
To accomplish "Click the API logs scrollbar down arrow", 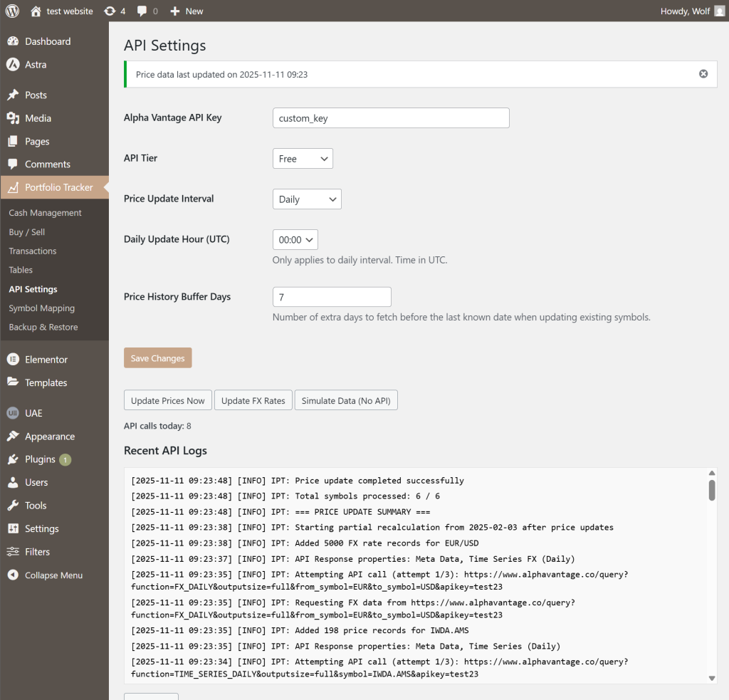I will 711,678.
